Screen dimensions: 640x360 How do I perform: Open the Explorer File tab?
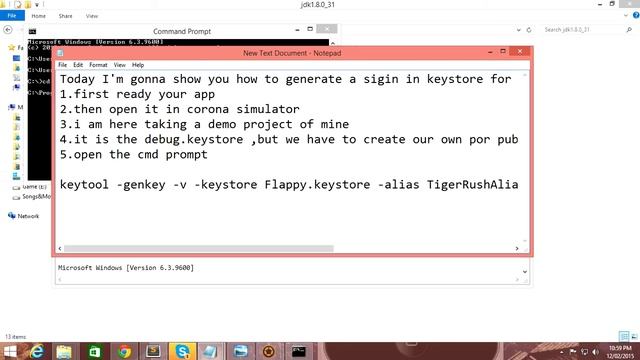pyautogui.click(x=12, y=16)
